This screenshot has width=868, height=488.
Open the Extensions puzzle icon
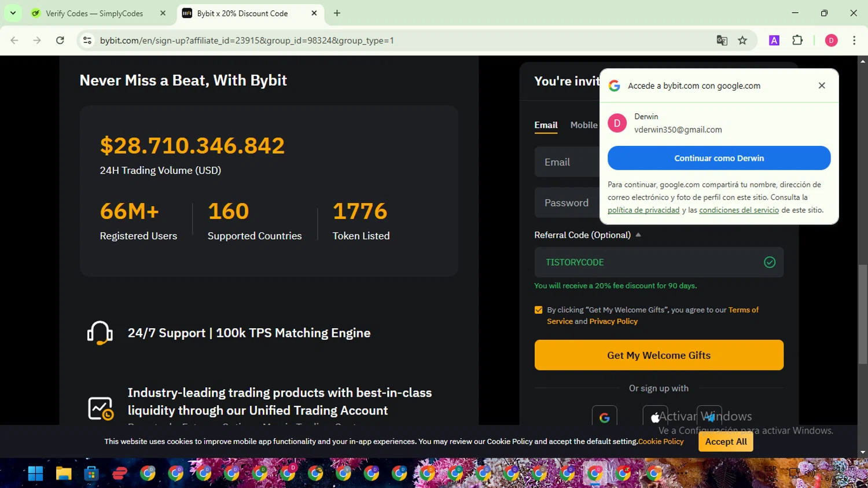coord(797,41)
